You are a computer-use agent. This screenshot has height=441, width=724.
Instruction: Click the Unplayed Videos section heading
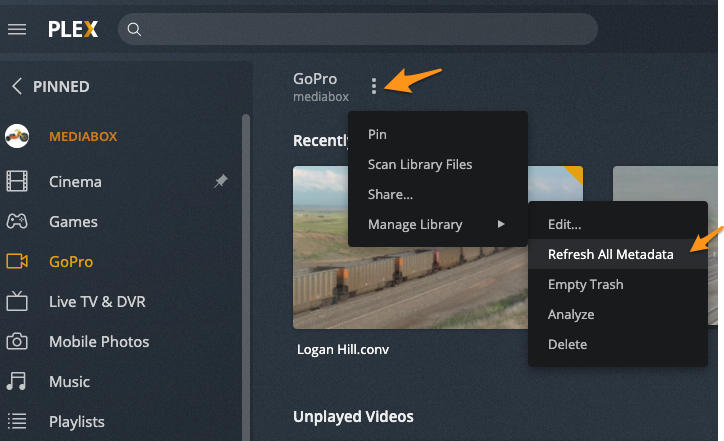click(x=353, y=417)
